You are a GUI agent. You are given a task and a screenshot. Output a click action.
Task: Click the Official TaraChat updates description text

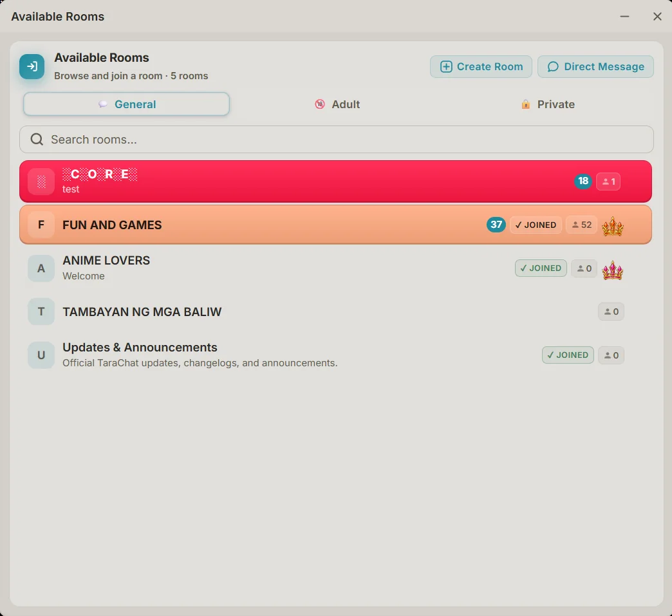[200, 363]
